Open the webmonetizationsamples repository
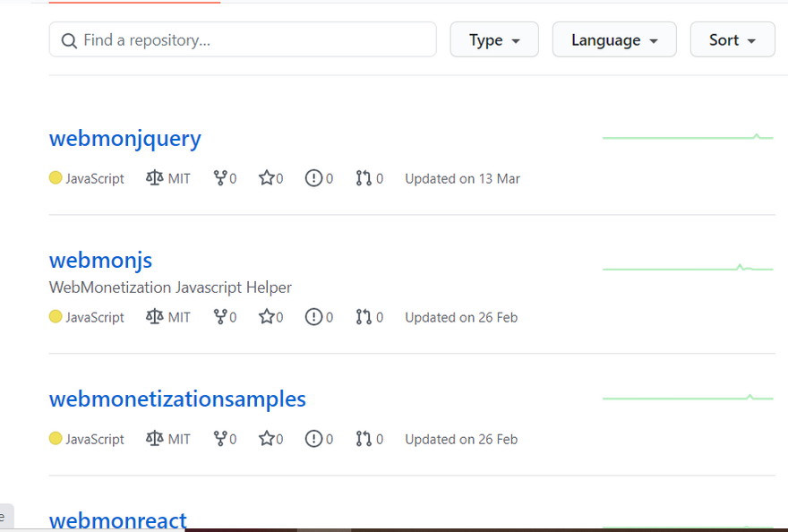Screen dimensions: 788x532 177,399
